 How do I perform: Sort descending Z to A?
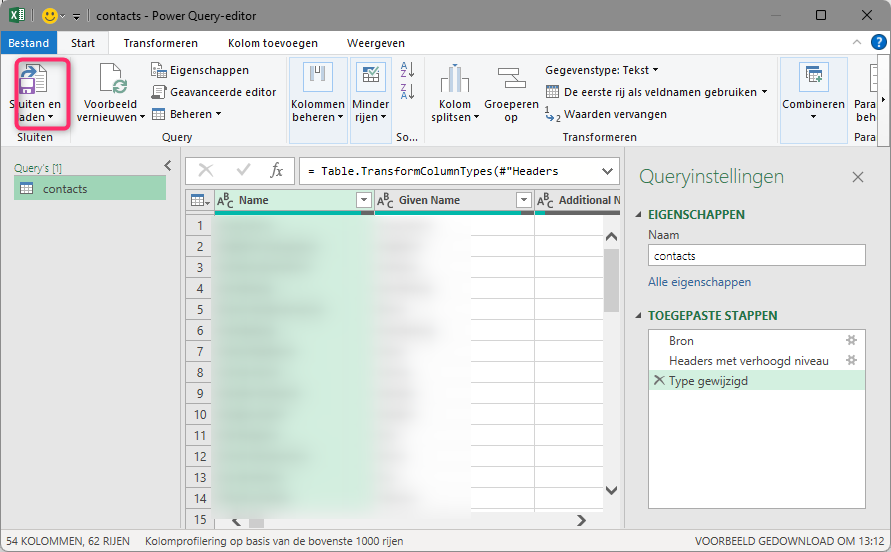tap(407, 92)
